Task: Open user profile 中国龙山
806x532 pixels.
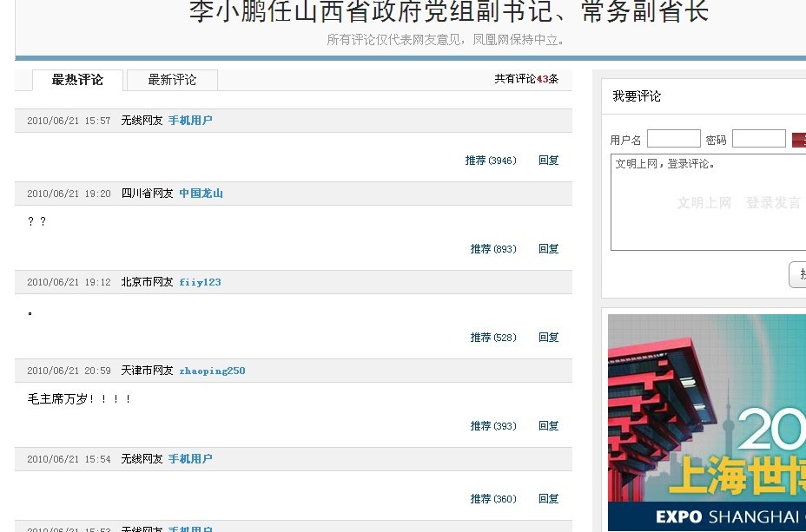Action: (x=201, y=194)
